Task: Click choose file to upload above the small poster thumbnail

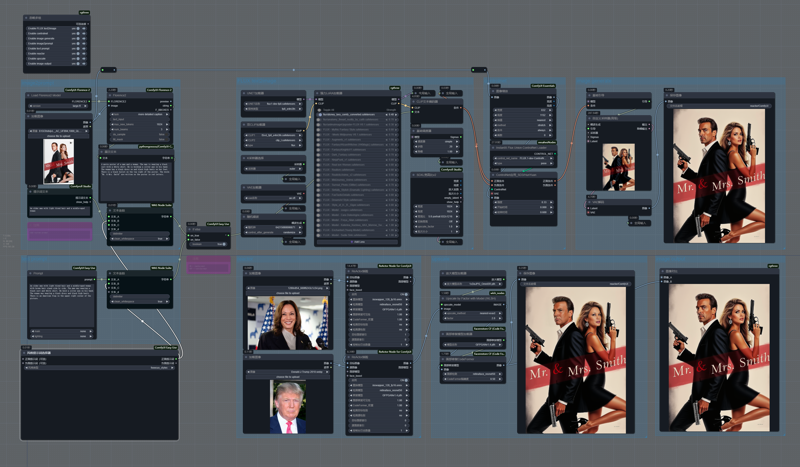Action: click(59, 136)
